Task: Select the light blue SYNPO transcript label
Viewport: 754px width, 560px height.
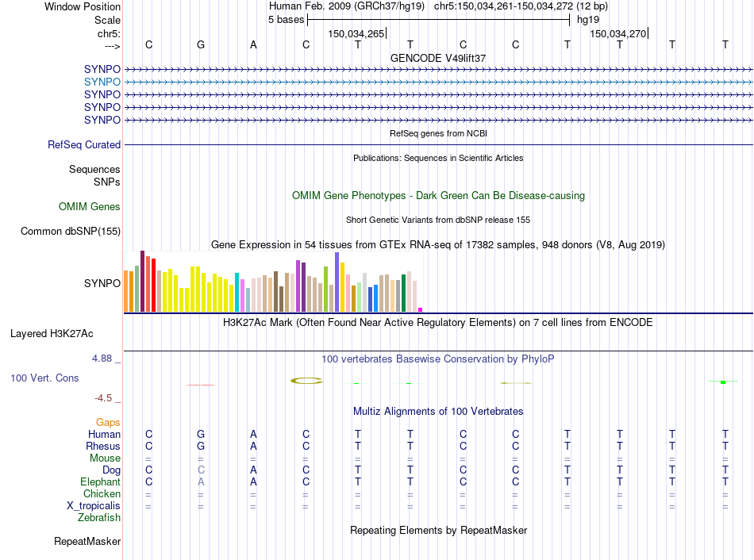Action: tap(102, 82)
